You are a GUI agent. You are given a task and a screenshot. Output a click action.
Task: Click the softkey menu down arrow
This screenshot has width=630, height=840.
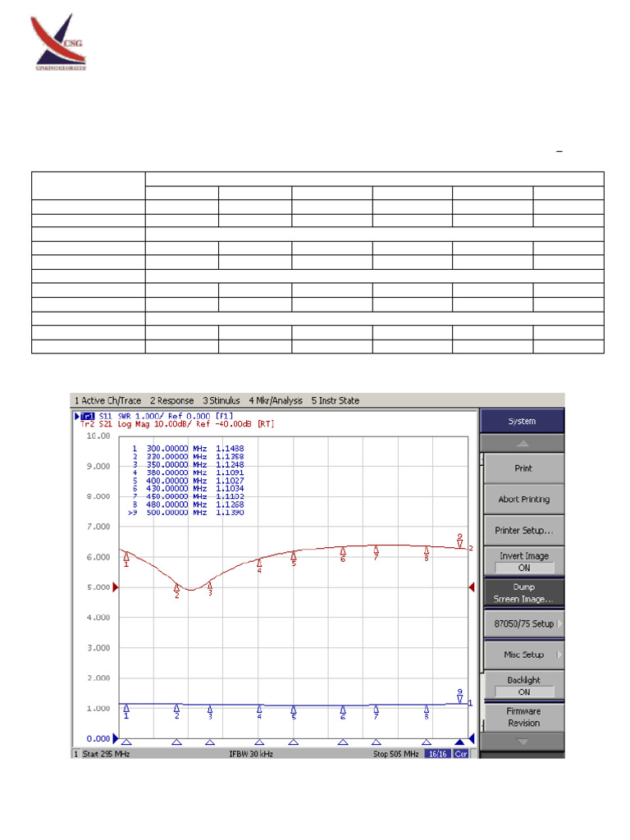point(523,742)
